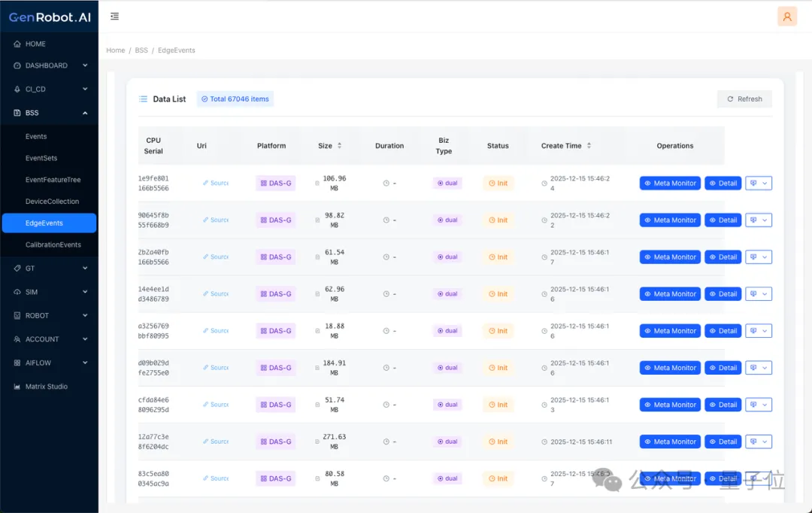The height and width of the screenshot is (513, 812).
Task: Go to CalibrationEvents menu item
Action: [53, 244]
